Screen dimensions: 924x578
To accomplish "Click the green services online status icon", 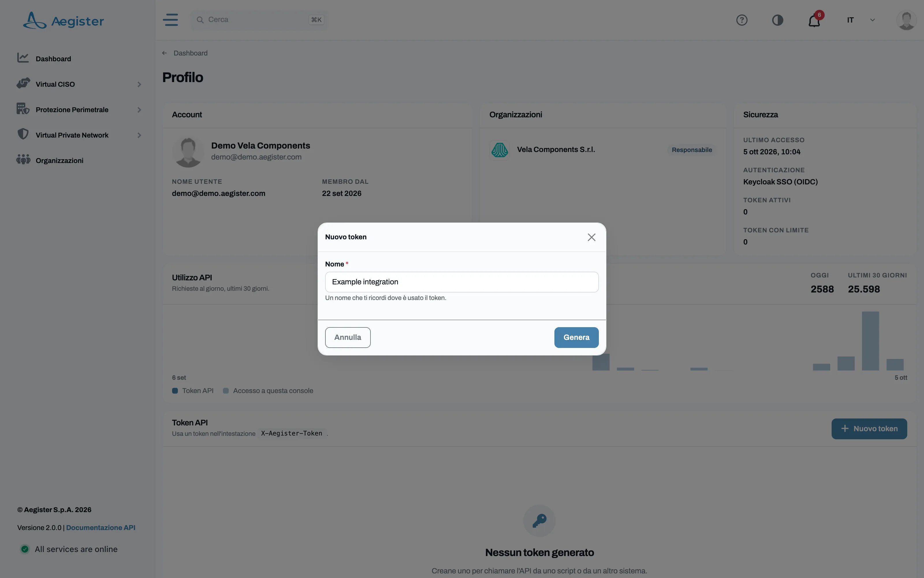I will tap(25, 549).
